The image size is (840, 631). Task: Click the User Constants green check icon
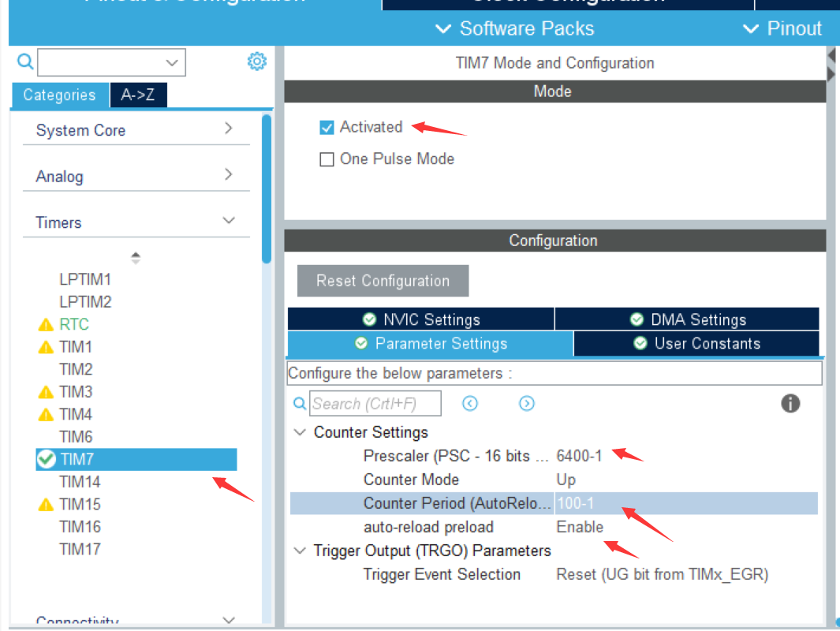640,343
